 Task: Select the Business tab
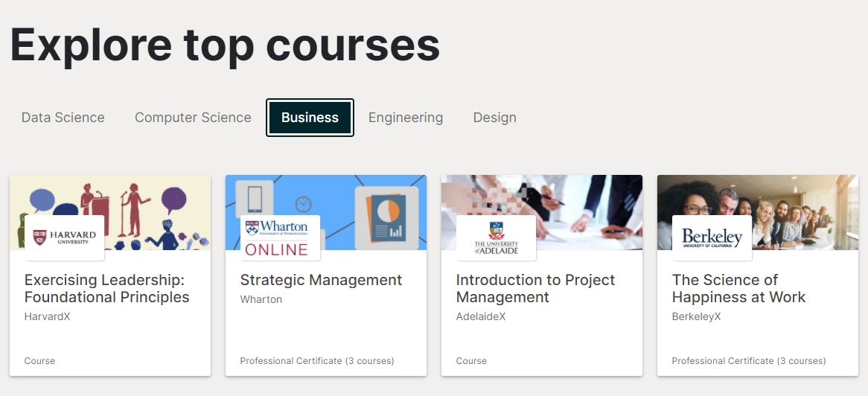[310, 118]
